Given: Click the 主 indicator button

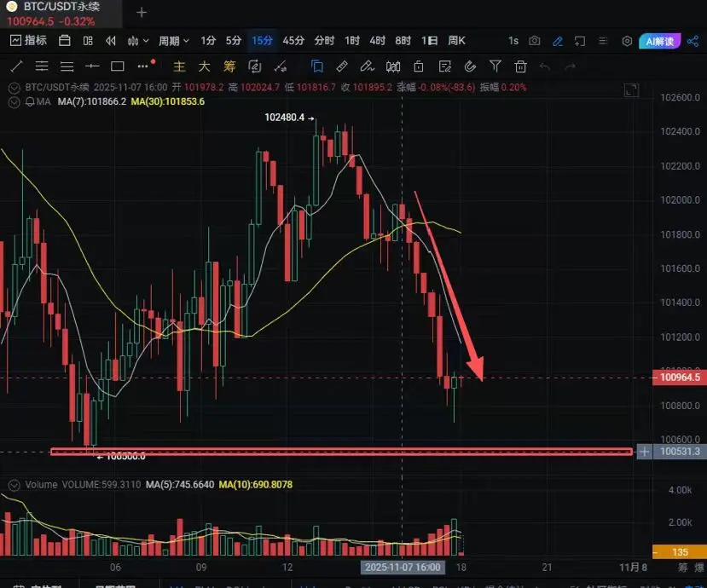Looking at the screenshot, I should [179, 66].
